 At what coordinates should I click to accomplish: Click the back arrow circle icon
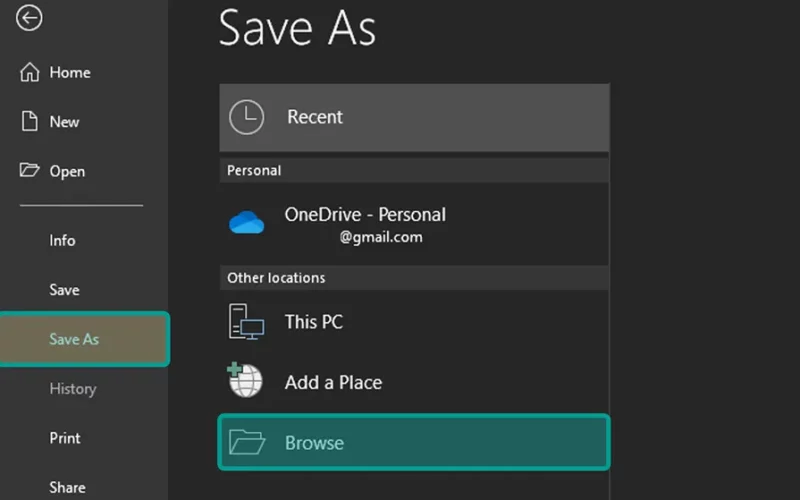tap(29, 18)
